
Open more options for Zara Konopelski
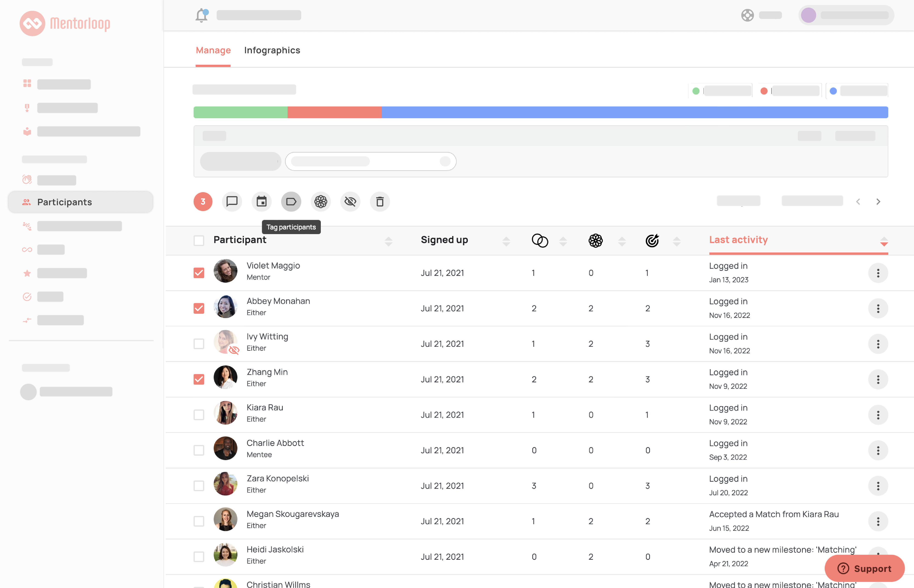point(878,486)
